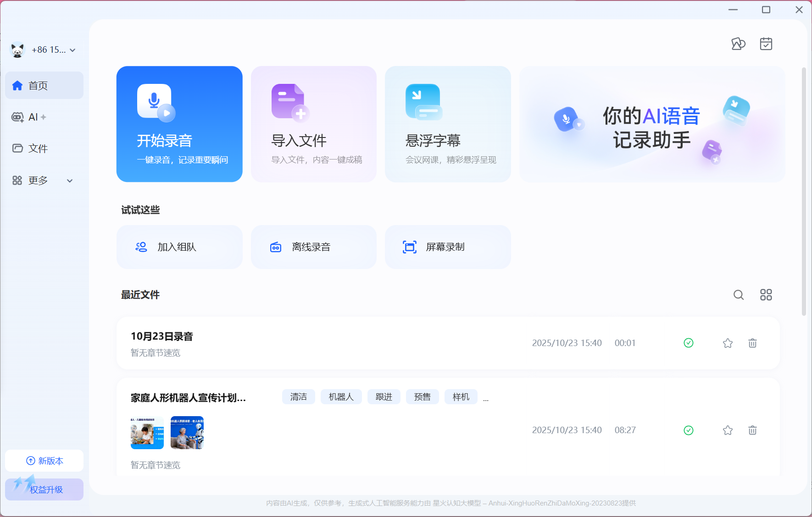Click the calendar check icon top right
The height and width of the screenshot is (517, 812).
click(766, 44)
